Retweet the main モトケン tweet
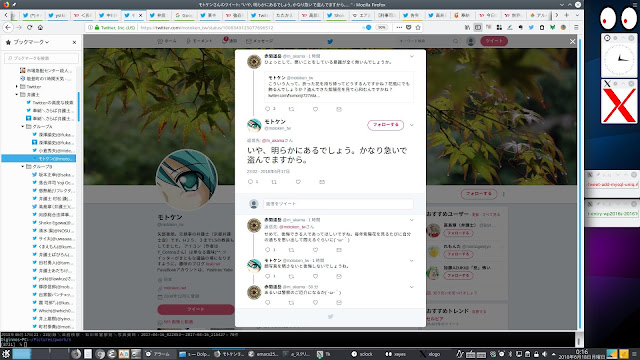 click(x=274, y=182)
